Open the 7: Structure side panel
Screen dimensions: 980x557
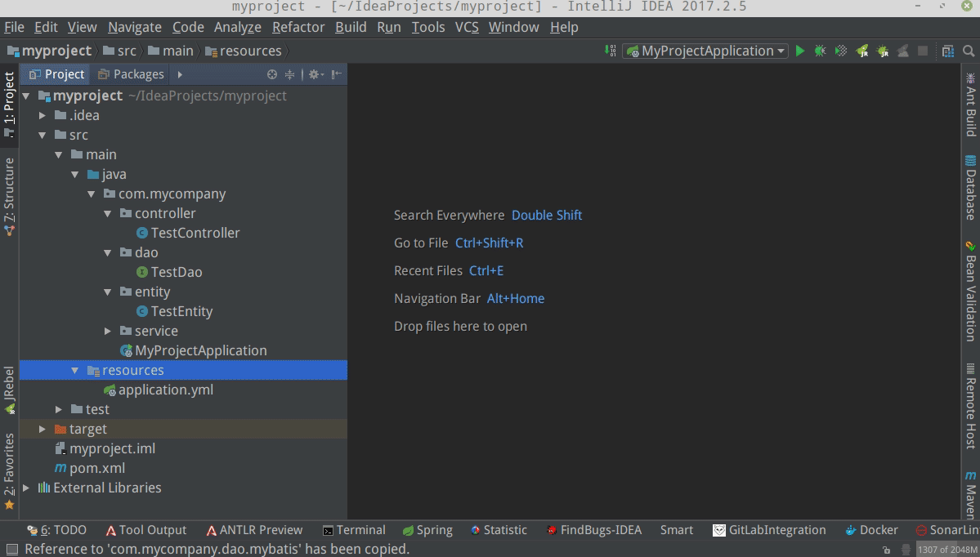[9, 197]
